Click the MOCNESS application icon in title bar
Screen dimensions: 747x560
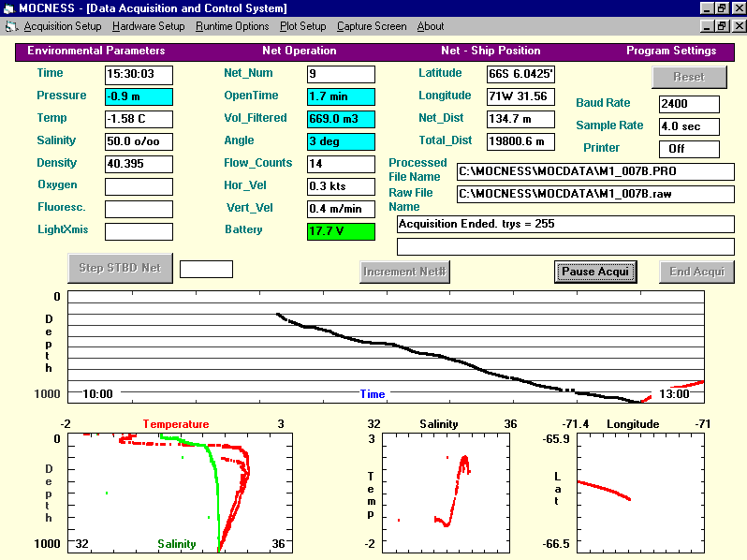(9, 8)
